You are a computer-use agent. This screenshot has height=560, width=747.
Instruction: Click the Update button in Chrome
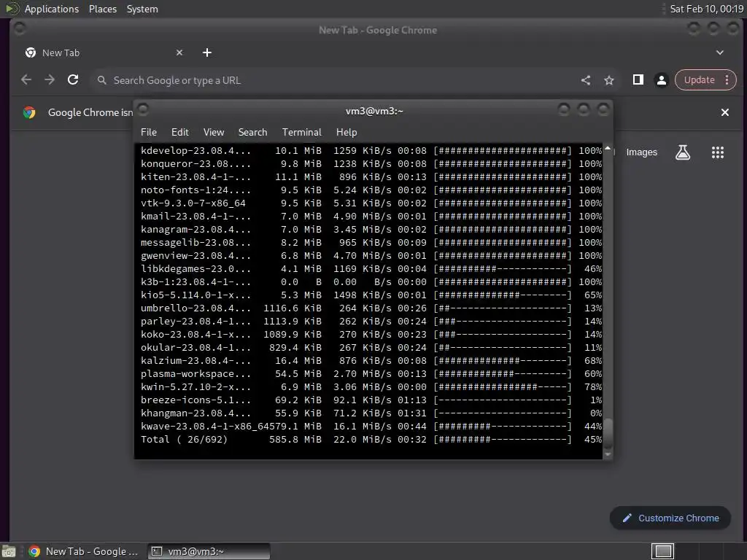click(700, 80)
